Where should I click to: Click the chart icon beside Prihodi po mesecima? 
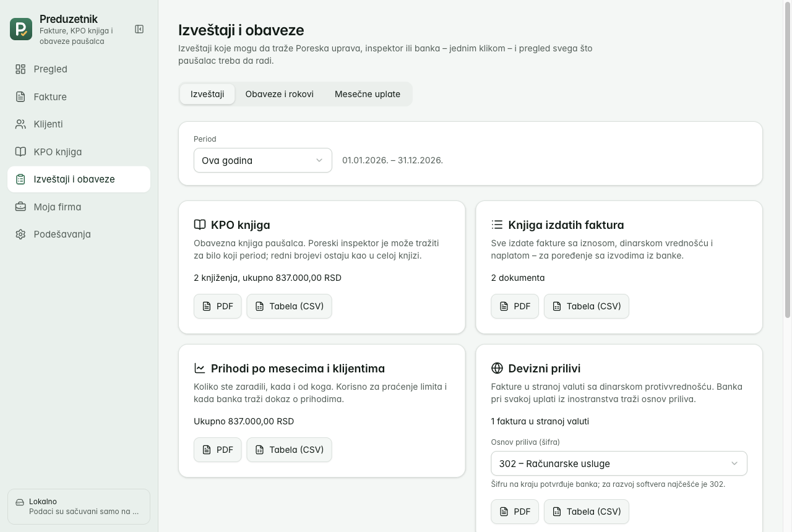(200, 368)
